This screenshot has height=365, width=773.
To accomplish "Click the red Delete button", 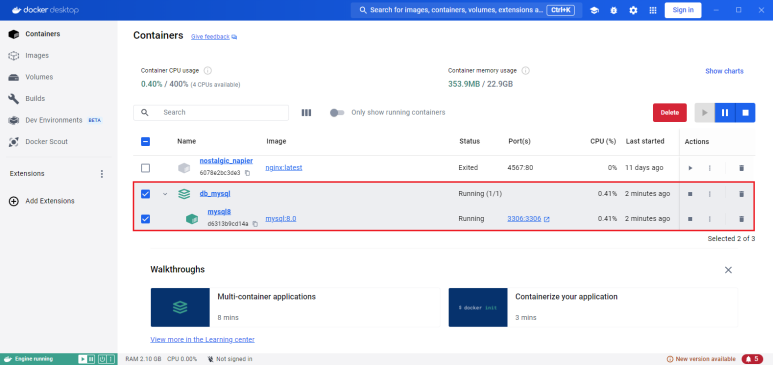I will tap(669, 112).
